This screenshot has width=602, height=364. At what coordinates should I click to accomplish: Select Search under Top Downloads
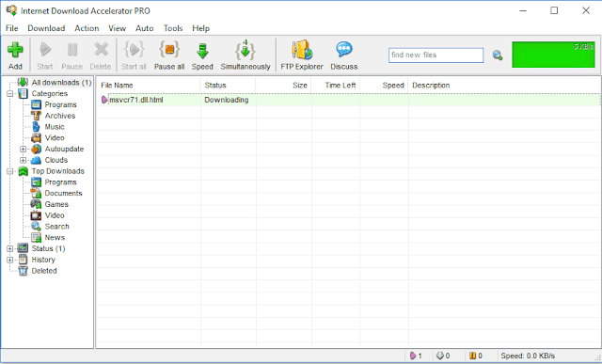click(x=56, y=227)
